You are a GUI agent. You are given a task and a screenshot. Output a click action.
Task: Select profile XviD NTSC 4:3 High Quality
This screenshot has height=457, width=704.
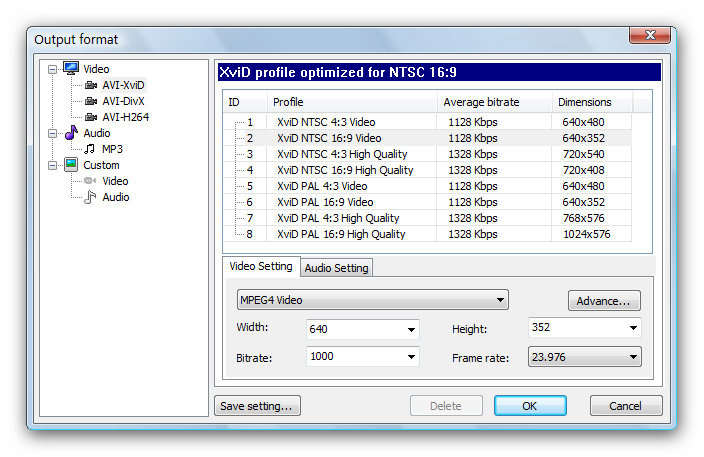342,154
